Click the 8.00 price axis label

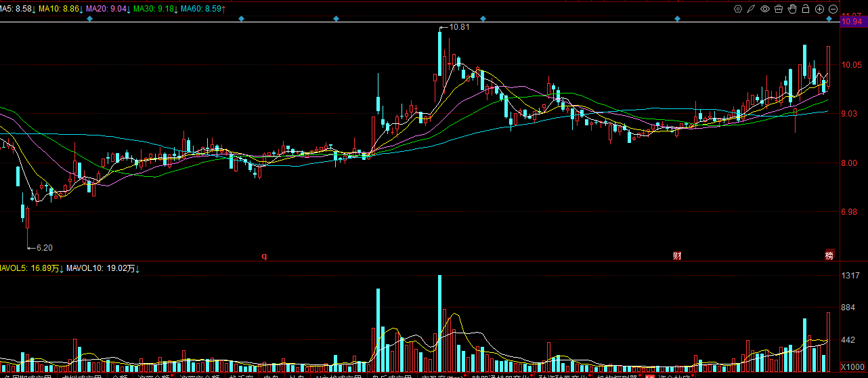coord(849,163)
